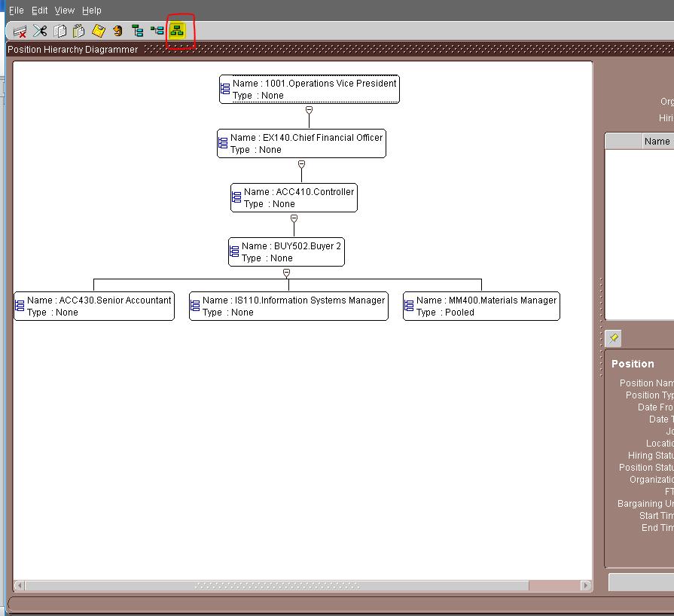The height and width of the screenshot is (616, 674).
Task: Collapse the BUY502.Buyer 2 node
Action: click(286, 273)
